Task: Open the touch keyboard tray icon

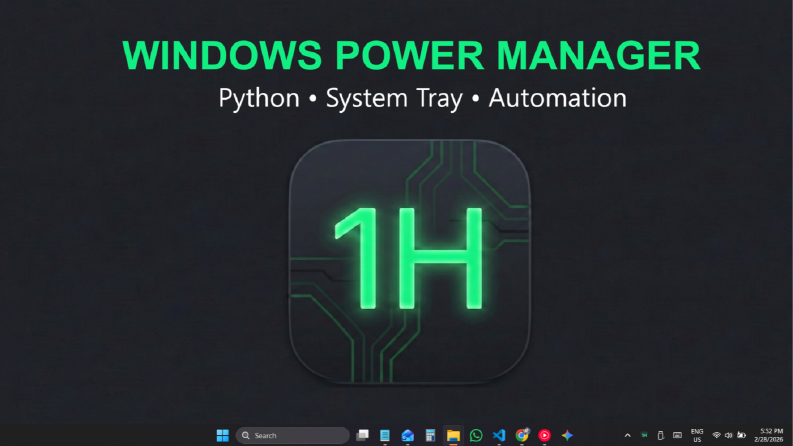Action: [677, 435]
